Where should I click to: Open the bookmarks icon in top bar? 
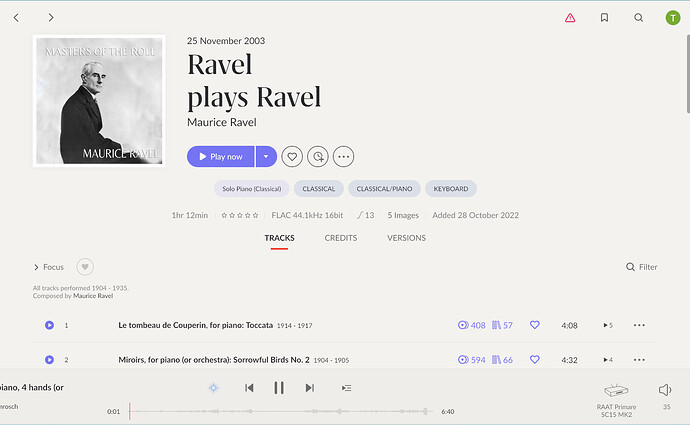(604, 17)
